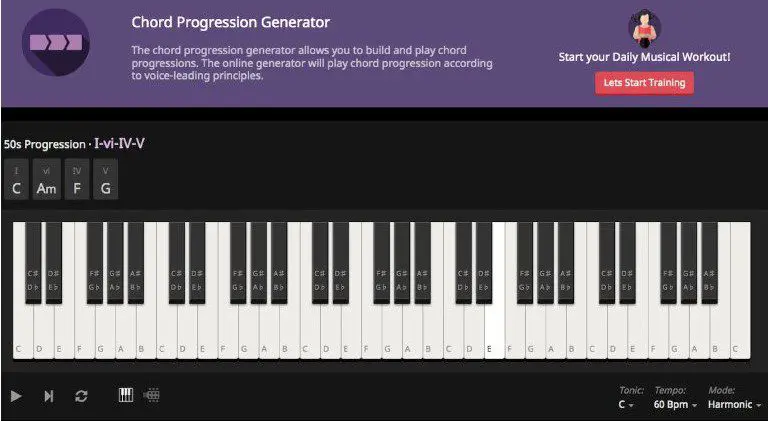768x421 pixels.
Task: Toggle the loop repeat icon
Action: 81,396
